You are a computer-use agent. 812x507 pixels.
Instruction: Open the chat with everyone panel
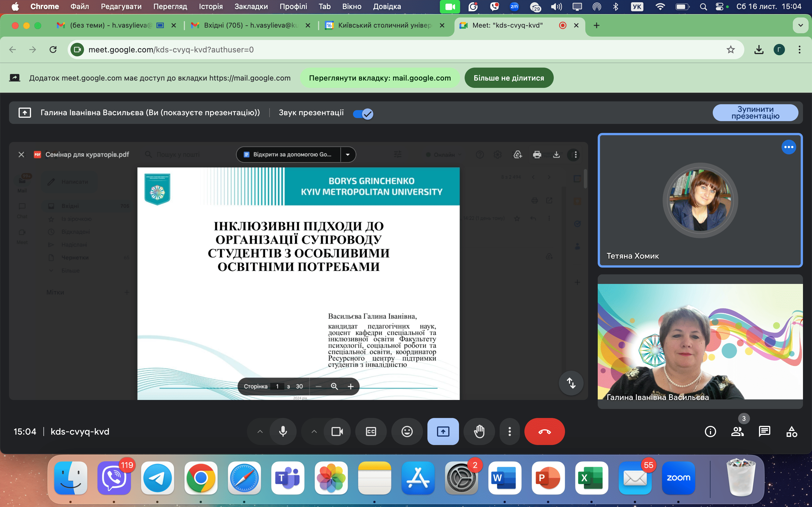[764, 431]
